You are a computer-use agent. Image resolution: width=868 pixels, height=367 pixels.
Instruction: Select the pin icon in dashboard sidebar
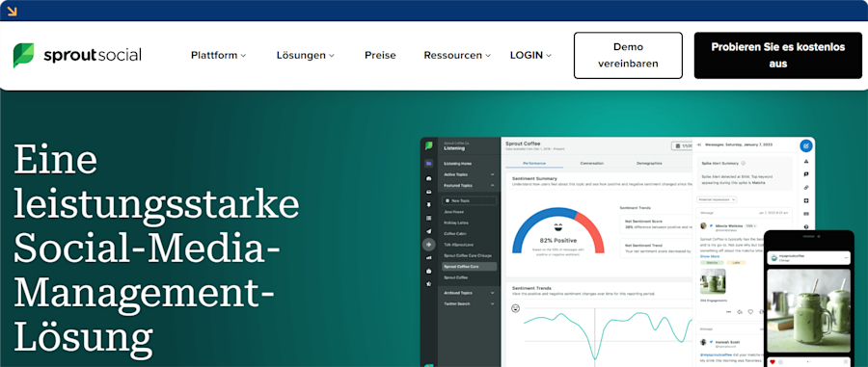(428, 204)
